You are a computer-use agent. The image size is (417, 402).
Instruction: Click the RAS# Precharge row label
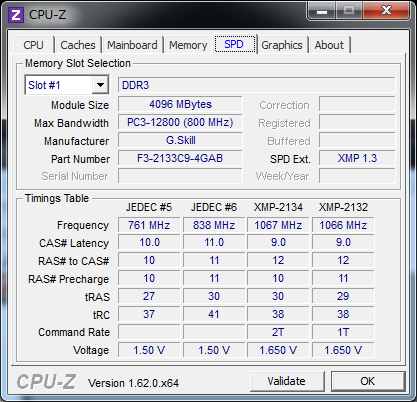pos(68,279)
